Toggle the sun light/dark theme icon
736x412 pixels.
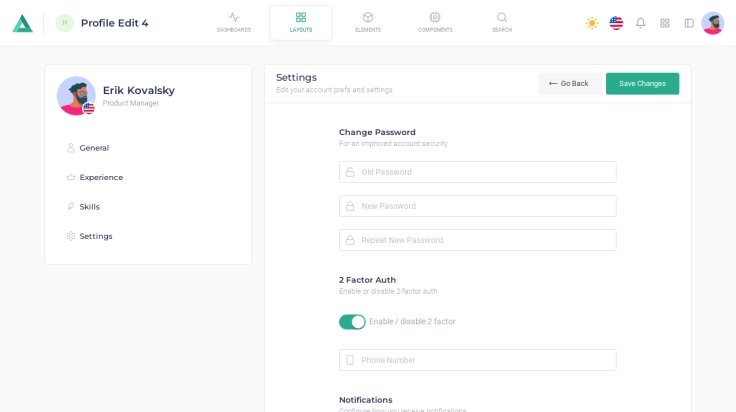pyautogui.click(x=592, y=23)
